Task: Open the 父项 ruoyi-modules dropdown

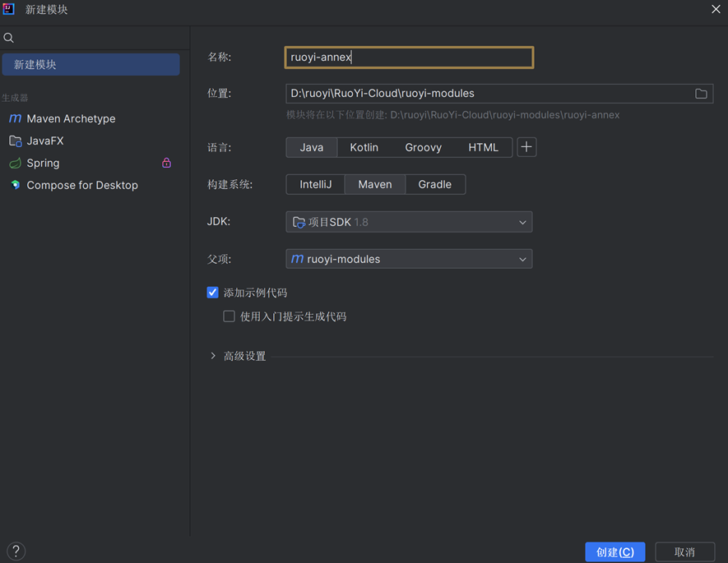Action: 409,259
